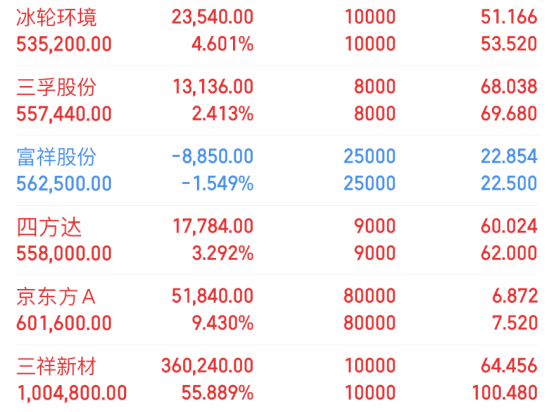Select market value 557,440.00
Image resolution: width=554 pixels, height=412 pixels.
[64, 114]
